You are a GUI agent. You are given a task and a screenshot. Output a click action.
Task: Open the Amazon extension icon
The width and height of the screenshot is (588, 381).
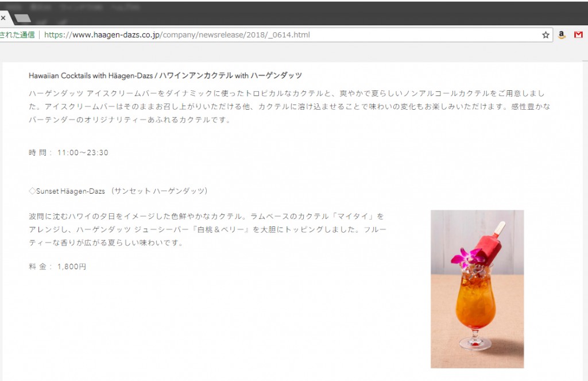562,35
